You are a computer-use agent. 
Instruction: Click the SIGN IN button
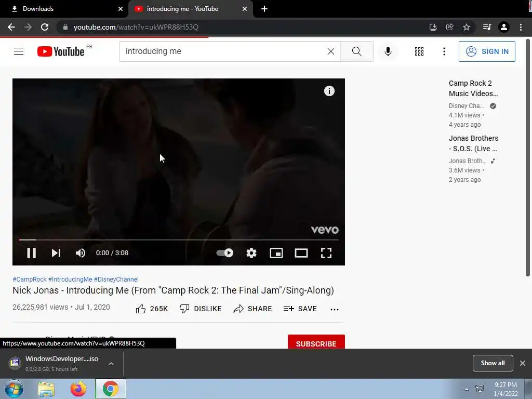click(487, 51)
